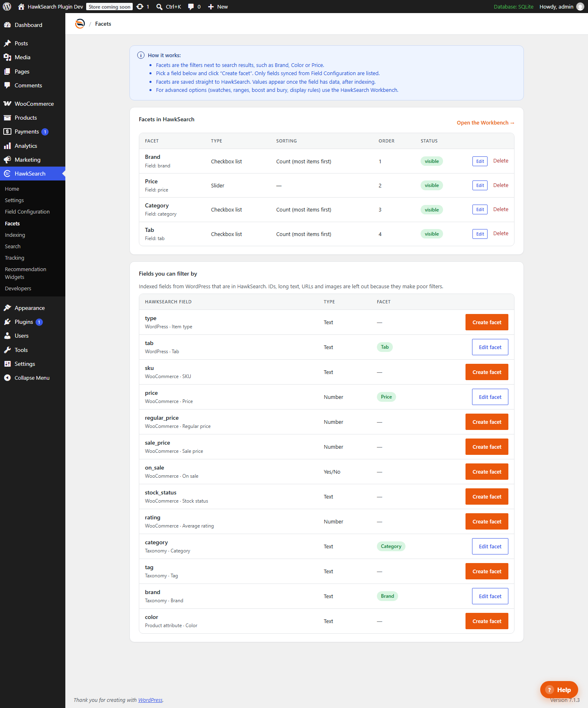Click Store coming soon badge

point(109,7)
